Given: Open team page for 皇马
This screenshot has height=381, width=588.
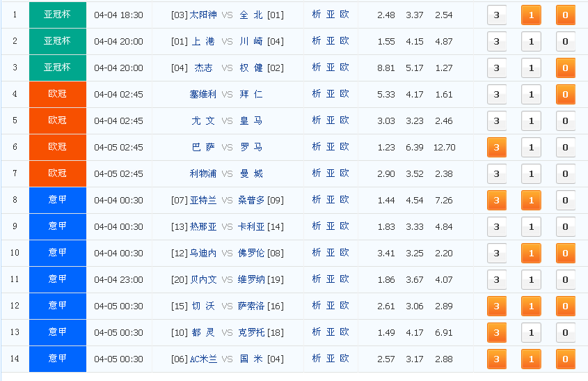Looking at the screenshot, I should pos(251,121).
